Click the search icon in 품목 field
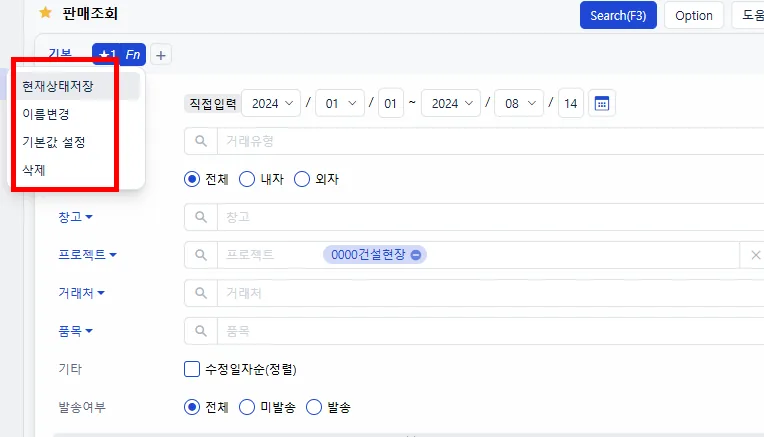 (201, 331)
